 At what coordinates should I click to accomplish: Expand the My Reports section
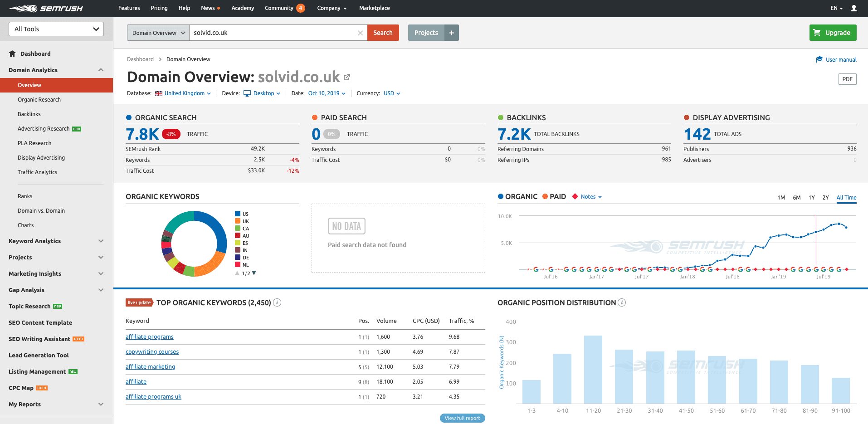tap(101, 404)
